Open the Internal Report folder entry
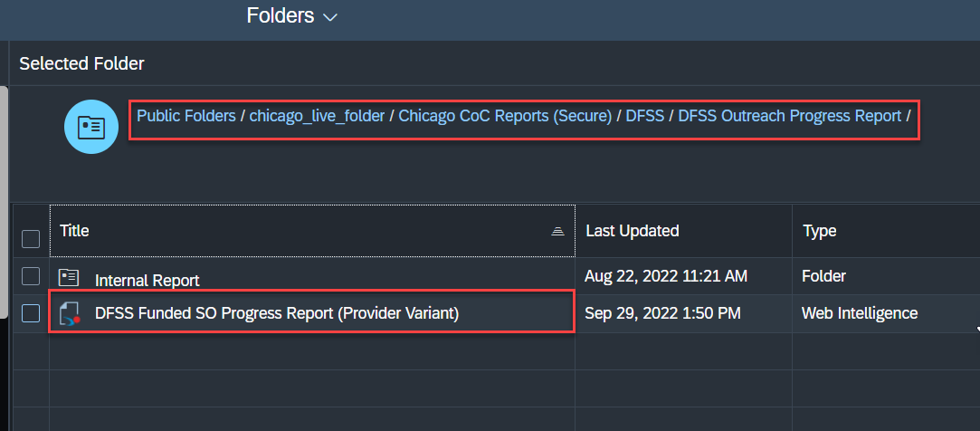The image size is (980, 431). coord(147,281)
